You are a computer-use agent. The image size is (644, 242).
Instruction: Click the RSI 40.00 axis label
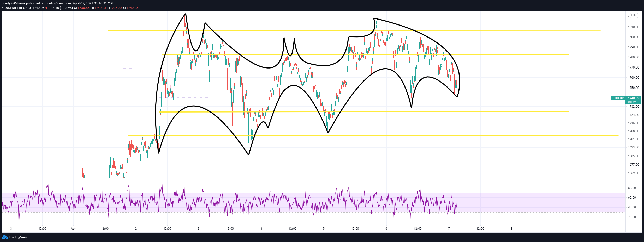pos(632,207)
